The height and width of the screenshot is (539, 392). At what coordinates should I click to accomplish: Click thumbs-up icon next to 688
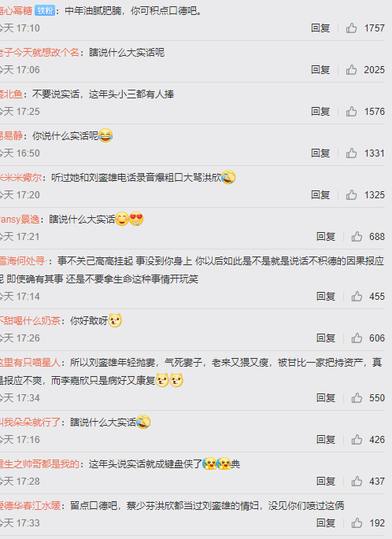point(357,237)
